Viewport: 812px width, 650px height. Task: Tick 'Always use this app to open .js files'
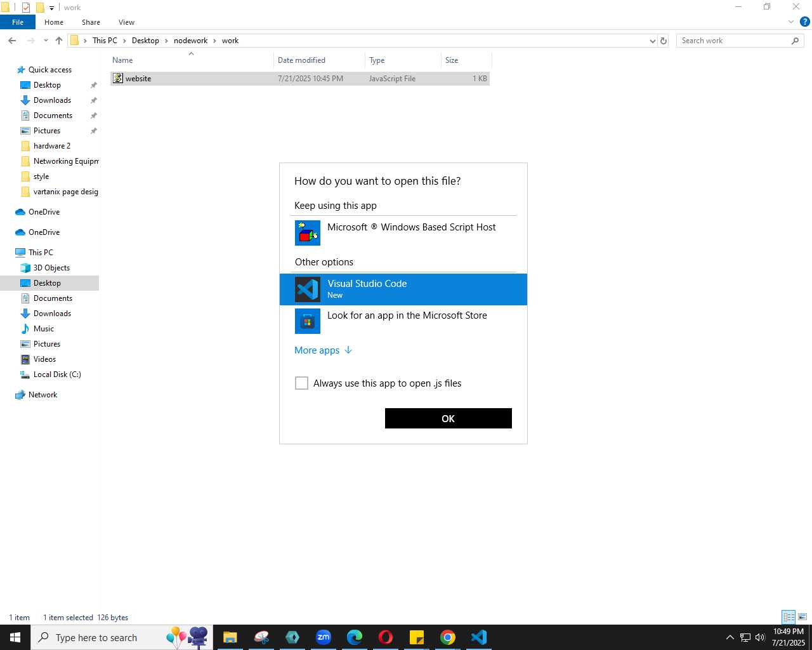pyautogui.click(x=302, y=383)
